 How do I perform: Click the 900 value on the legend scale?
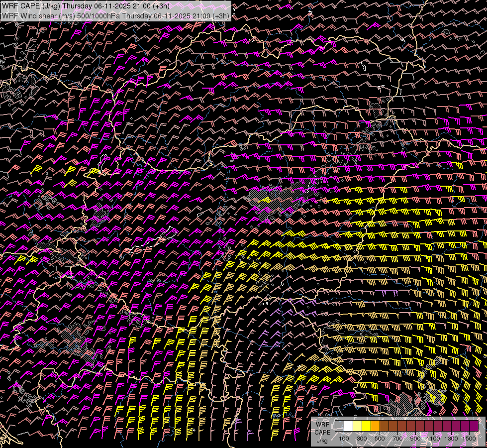coord(415,439)
